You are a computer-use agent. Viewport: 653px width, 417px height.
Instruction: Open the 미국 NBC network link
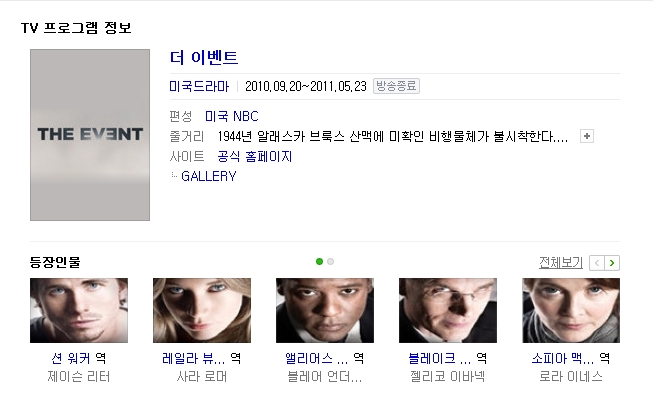pos(232,116)
